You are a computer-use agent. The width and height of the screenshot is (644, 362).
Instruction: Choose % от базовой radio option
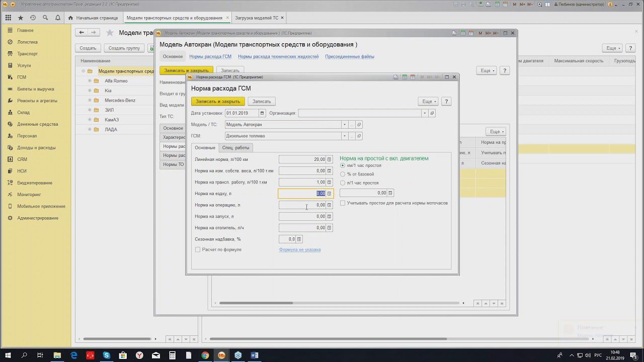(x=343, y=174)
